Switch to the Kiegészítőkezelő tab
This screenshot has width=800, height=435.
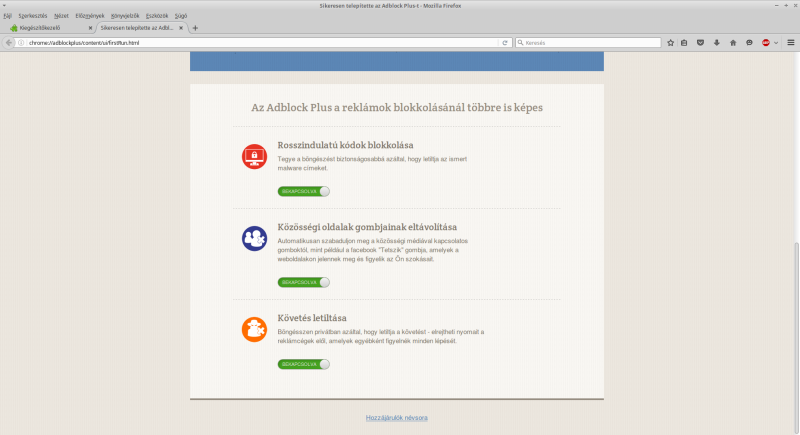point(50,28)
